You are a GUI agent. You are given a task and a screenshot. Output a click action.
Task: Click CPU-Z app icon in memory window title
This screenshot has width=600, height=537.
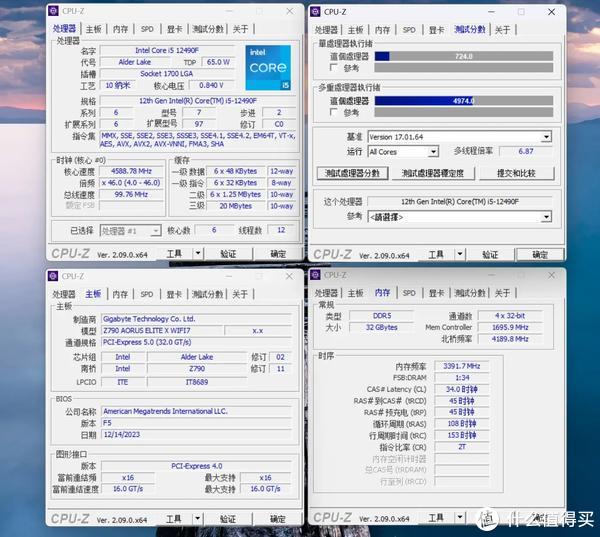tap(315, 275)
